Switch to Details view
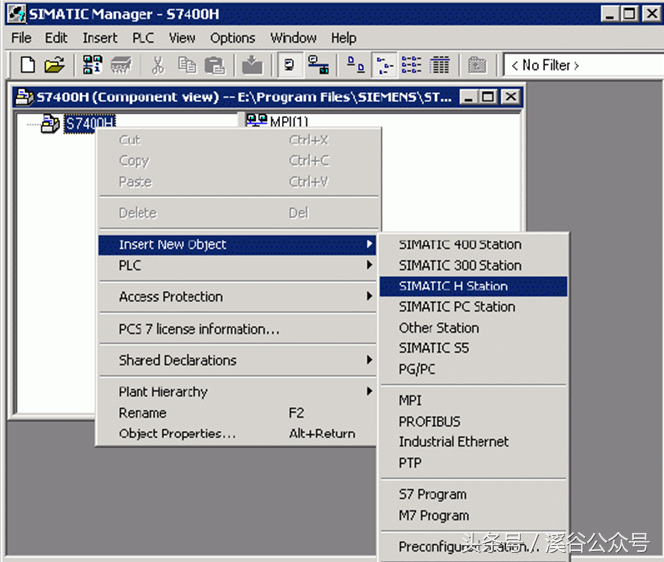664x562 pixels. pyautogui.click(x=439, y=65)
